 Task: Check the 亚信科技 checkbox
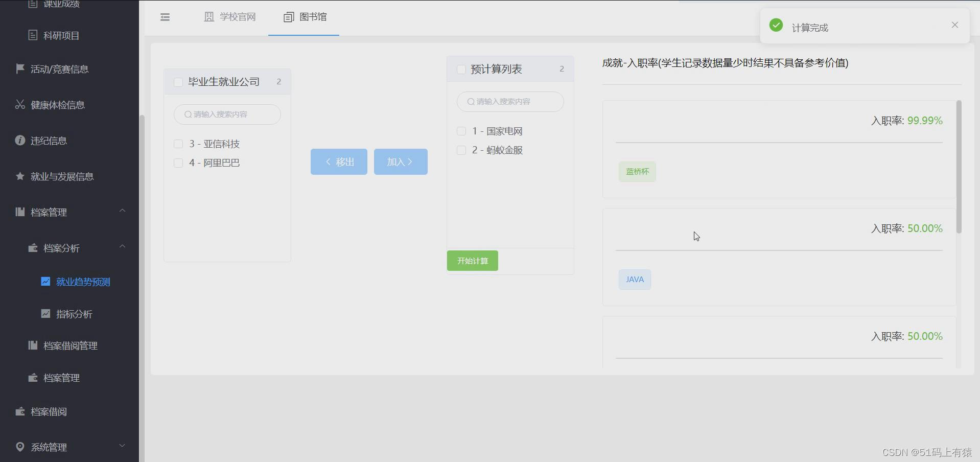pyautogui.click(x=178, y=144)
